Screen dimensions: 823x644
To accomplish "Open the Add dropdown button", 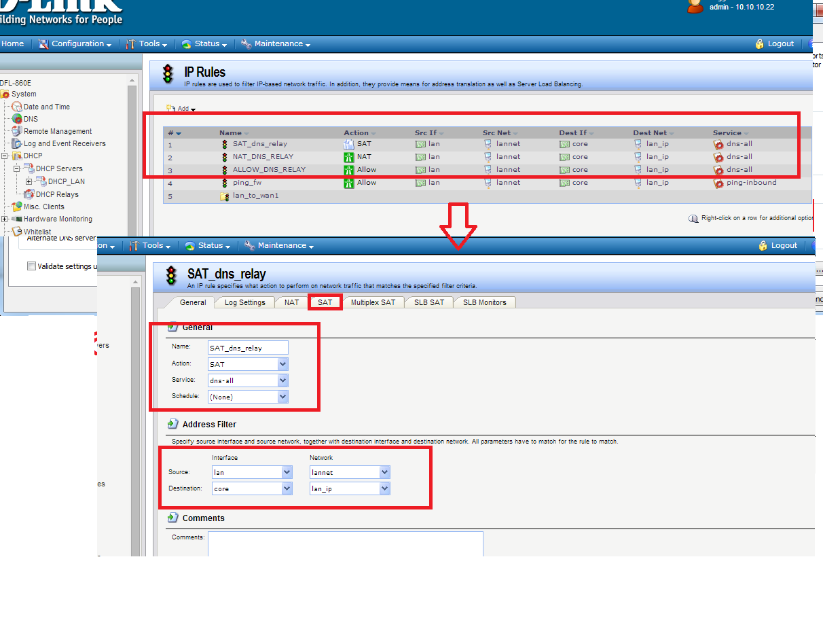I will point(181,109).
